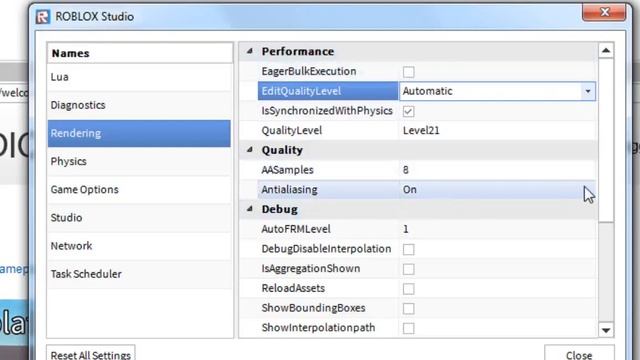Select Task Scheduler category
Image resolution: width=640 pixels, height=360 pixels.
(139, 274)
